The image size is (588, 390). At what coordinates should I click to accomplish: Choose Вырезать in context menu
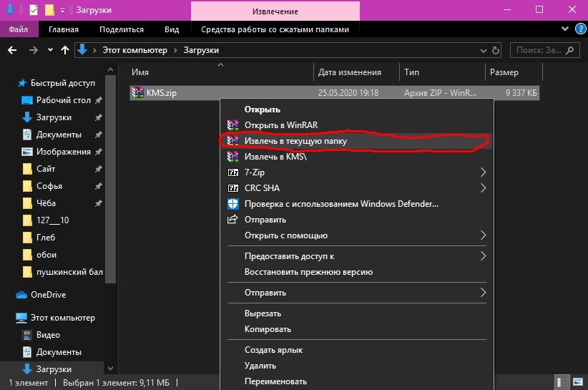pos(357,313)
